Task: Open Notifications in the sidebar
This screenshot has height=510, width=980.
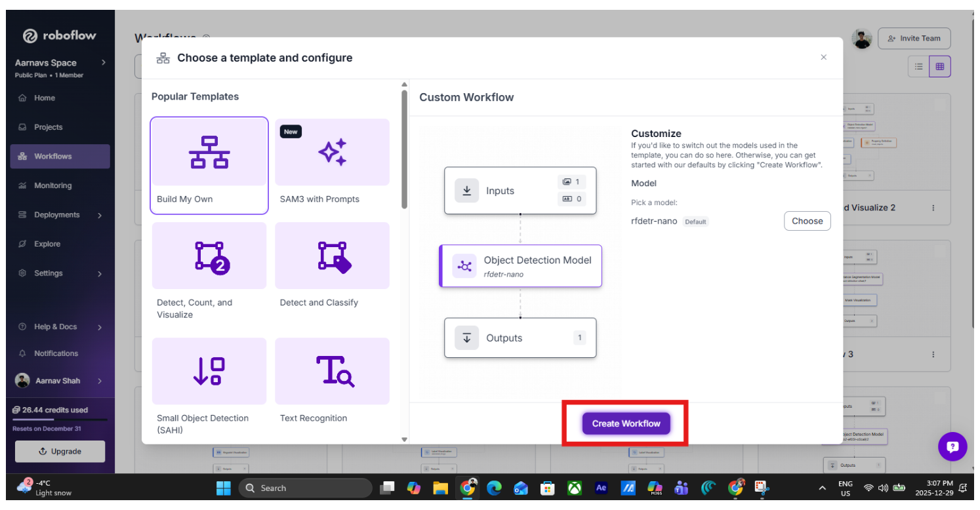Action: coord(60,353)
